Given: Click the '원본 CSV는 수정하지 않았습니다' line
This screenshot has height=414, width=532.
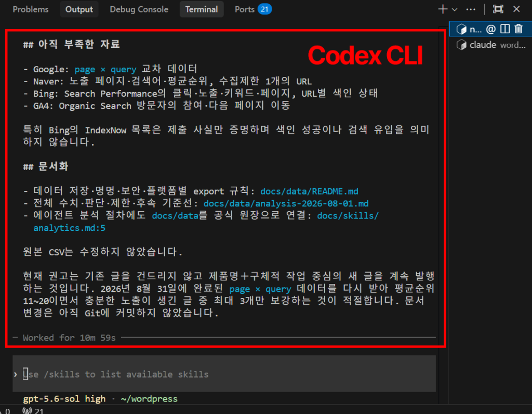Looking at the screenshot, I should [x=103, y=252].
